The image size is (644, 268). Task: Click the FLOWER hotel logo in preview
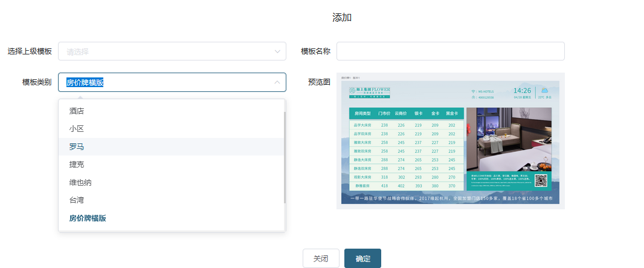pos(370,91)
